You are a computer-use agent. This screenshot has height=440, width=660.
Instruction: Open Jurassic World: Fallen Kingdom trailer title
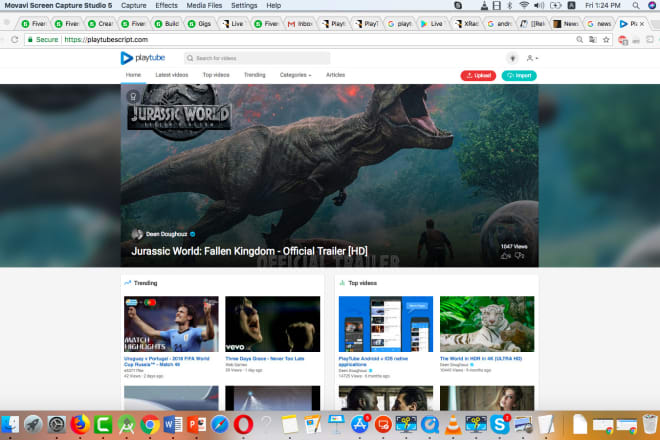pyautogui.click(x=250, y=251)
